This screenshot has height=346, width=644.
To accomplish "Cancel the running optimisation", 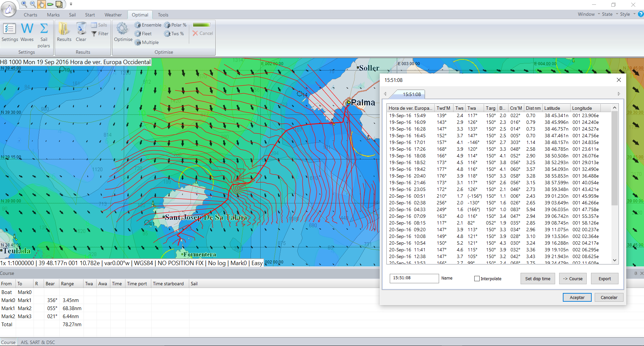I will pos(203,33).
